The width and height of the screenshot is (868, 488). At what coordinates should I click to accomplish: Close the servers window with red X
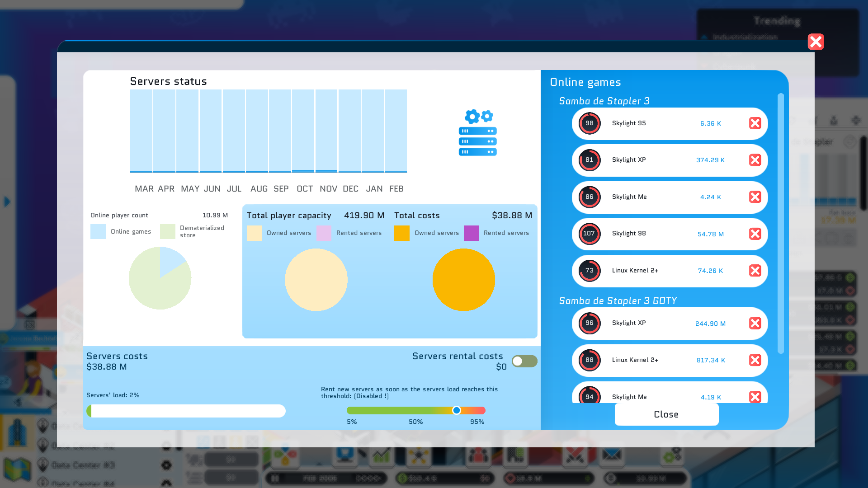click(x=816, y=42)
